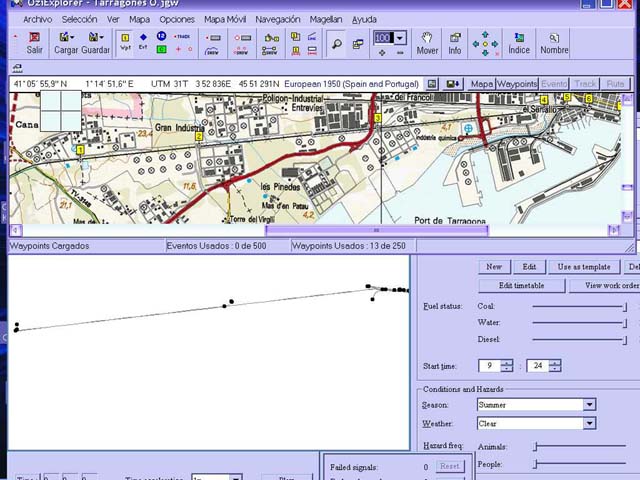Expand the Weather dropdown

tap(589, 423)
